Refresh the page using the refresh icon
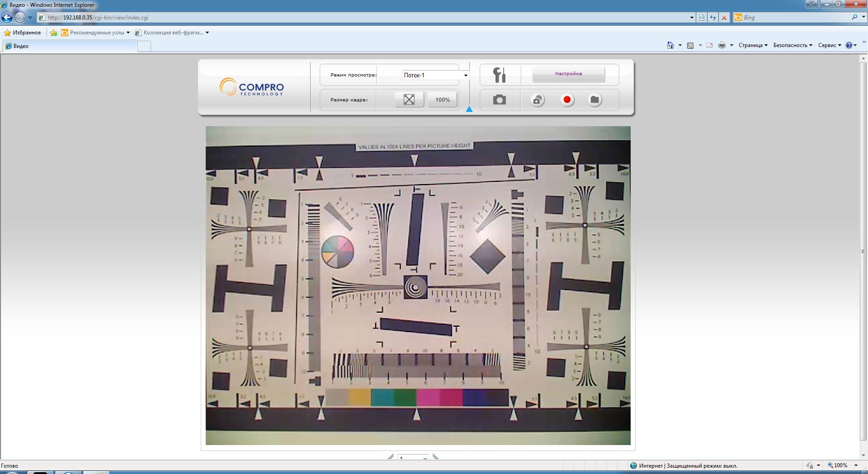Image resolution: width=868 pixels, height=474 pixels. click(713, 18)
